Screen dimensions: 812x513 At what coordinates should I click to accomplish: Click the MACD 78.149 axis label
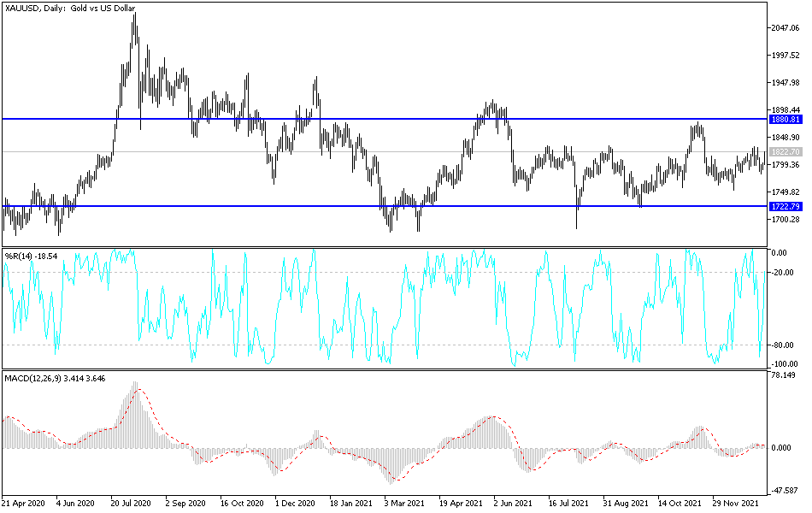click(x=783, y=375)
